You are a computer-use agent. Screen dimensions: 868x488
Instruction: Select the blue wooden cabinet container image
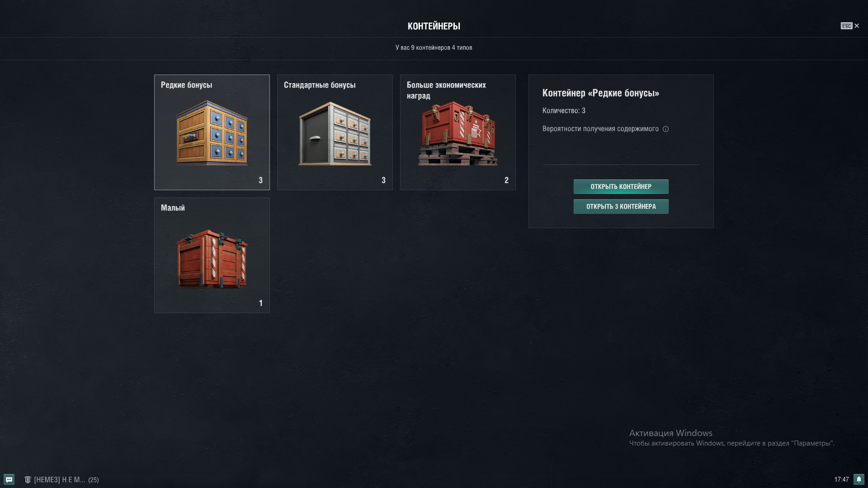coord(212,133)
